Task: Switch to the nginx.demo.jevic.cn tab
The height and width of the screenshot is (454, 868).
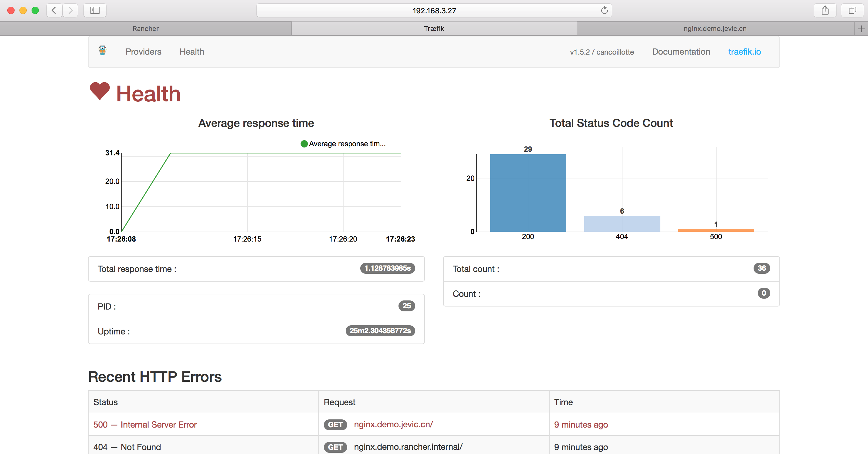Action: 715,29
